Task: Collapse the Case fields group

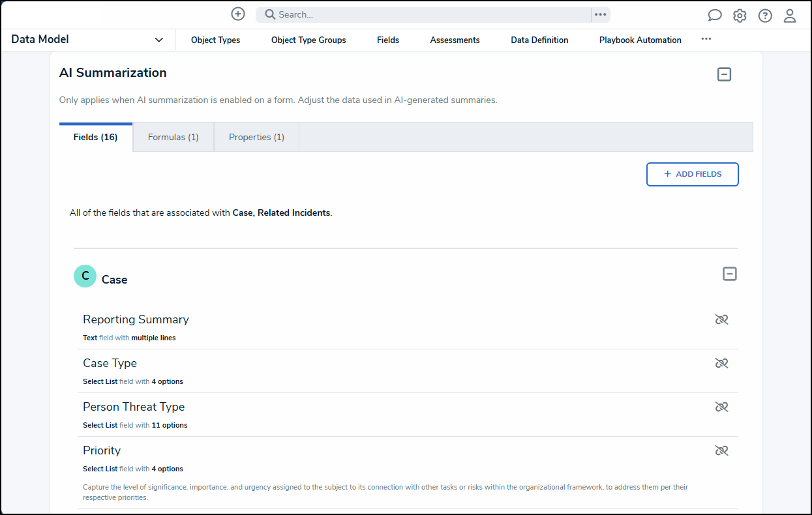Action: (730, 274)
